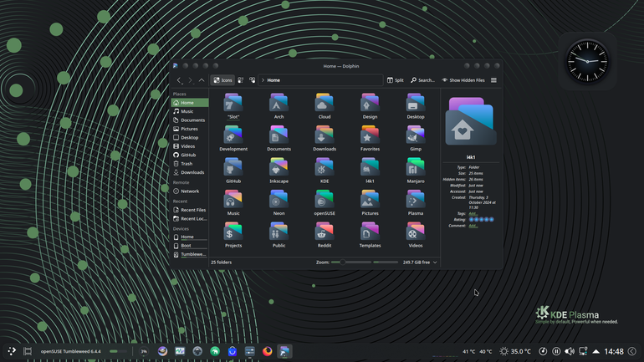Screen dimensions: 644x362
Task: Open GitHub in the Places sidebar
Action: tap(190, 155)
